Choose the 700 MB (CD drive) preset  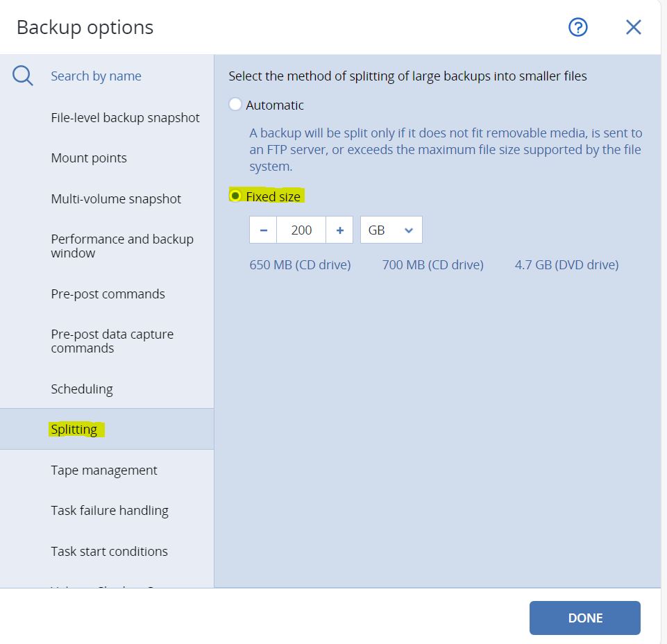click(432, 264)
